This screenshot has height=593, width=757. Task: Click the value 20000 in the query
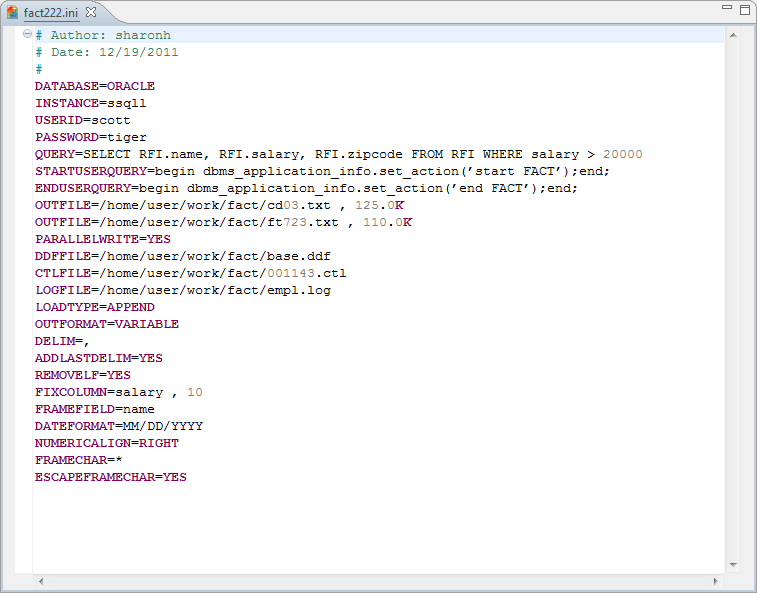pos(623,154)
